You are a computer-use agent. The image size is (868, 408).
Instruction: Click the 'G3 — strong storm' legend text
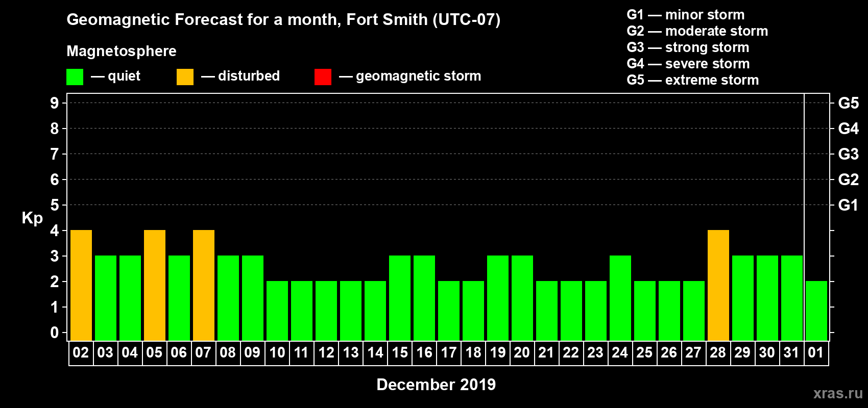point(688,47)
